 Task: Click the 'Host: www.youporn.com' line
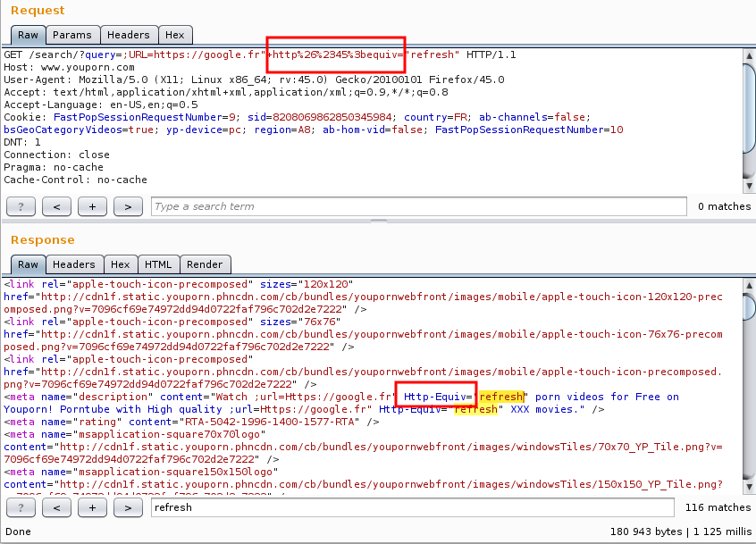70,68
